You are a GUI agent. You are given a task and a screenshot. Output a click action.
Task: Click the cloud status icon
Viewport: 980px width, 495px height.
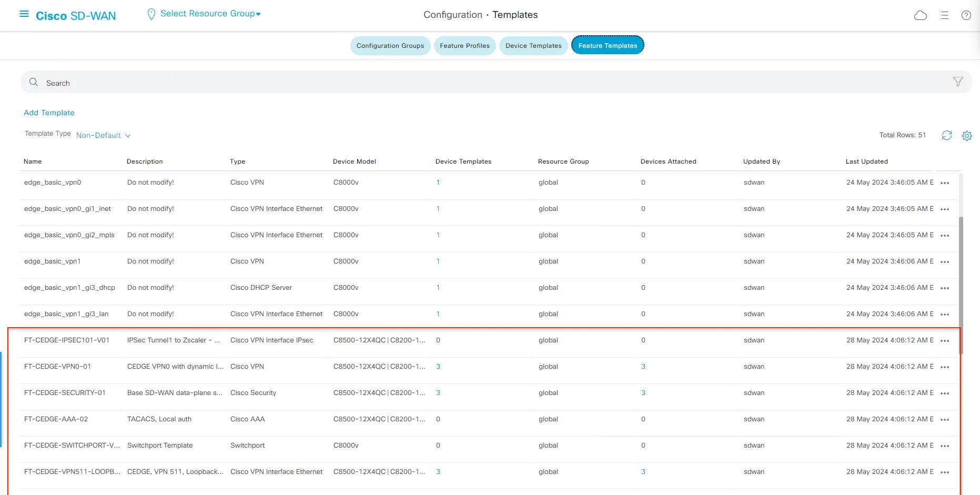point(921,15)
